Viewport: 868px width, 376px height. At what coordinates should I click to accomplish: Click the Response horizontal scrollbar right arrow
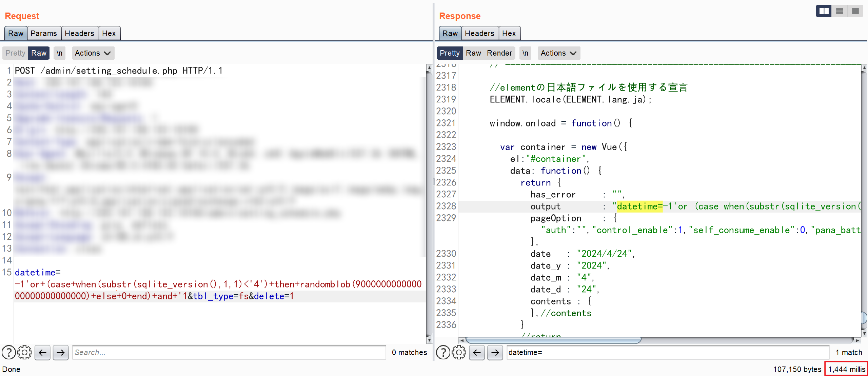click(857, 340)
